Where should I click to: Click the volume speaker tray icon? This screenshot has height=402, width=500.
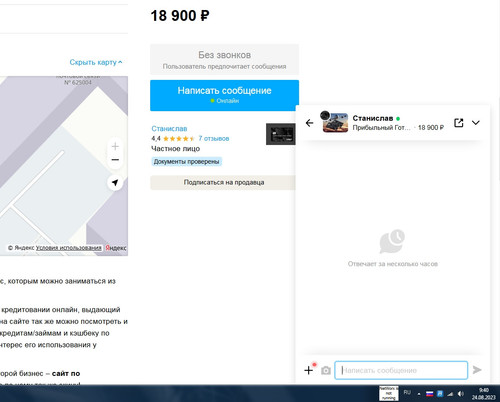point(461,394)
